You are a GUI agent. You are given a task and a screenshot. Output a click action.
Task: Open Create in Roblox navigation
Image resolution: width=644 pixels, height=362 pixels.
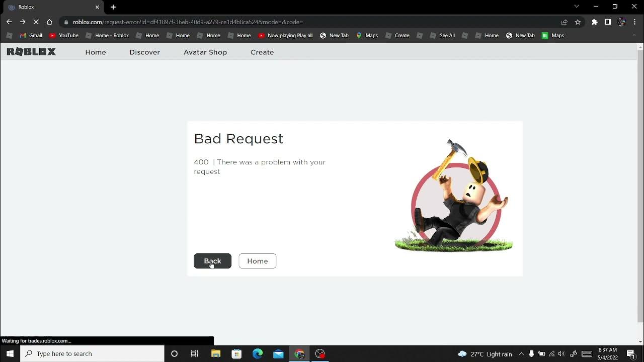262,52
